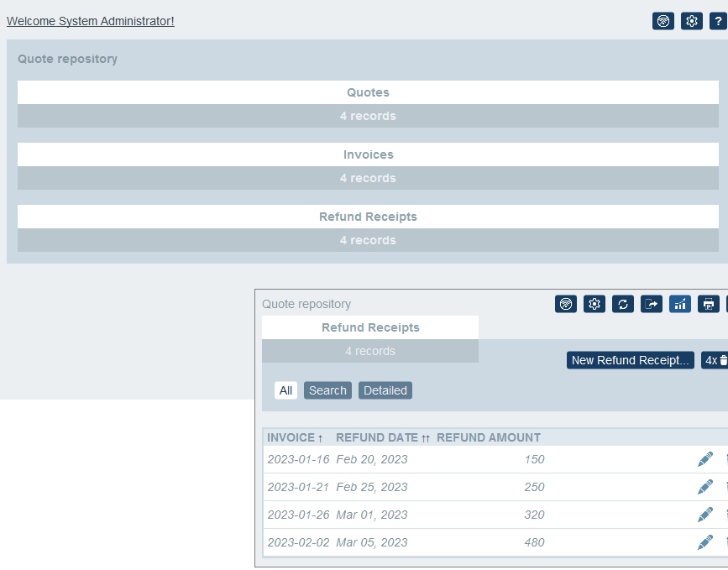Sort by the REFUND DATE column header

(x=377, y=437)
